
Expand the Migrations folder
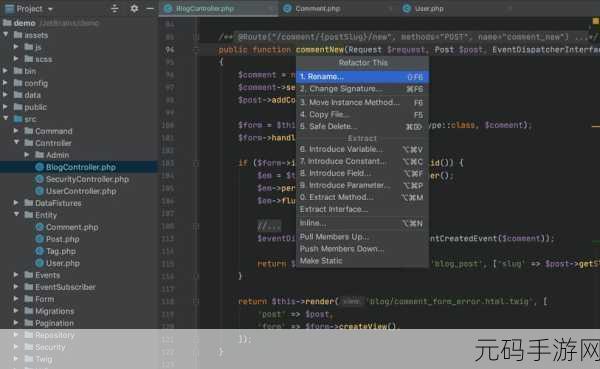click(x=16, y=311)
